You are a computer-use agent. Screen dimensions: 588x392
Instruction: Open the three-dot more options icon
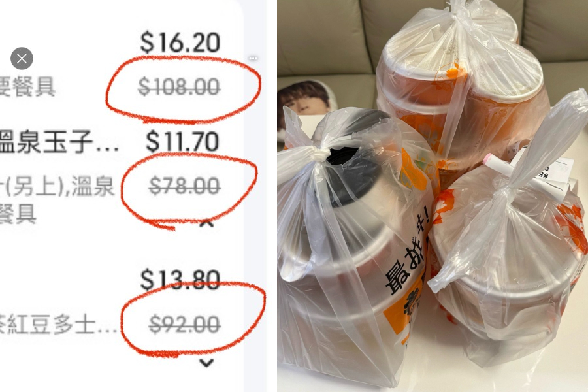pyautogui.click(x=253, y=59)
